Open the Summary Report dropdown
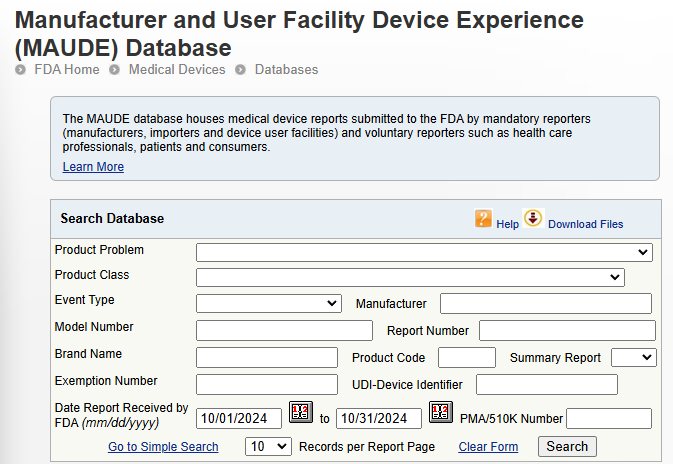Viewport: 673px width, 464px height. pyautogui.click(x=633, y=357)
